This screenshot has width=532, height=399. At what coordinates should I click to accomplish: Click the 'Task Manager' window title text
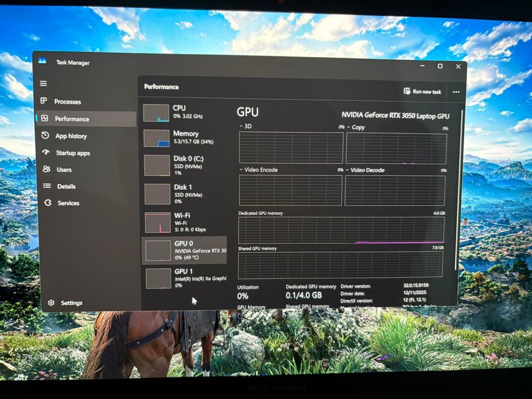pos(72,63)
